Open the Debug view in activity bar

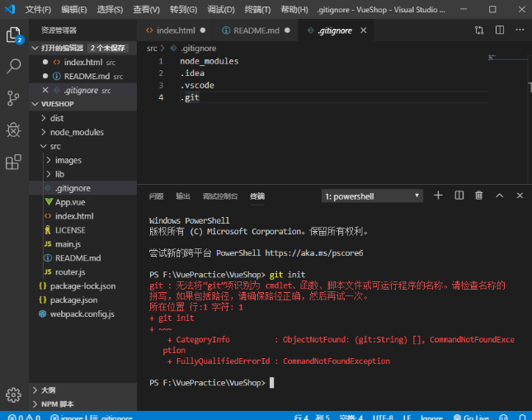pos(13,130)
